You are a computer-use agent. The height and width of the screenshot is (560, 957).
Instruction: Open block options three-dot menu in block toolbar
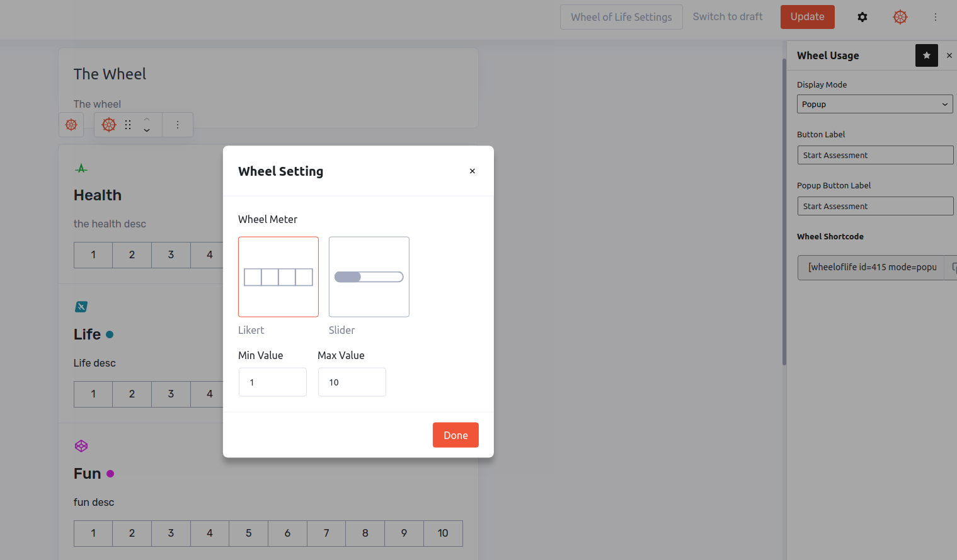pos(178,125)
